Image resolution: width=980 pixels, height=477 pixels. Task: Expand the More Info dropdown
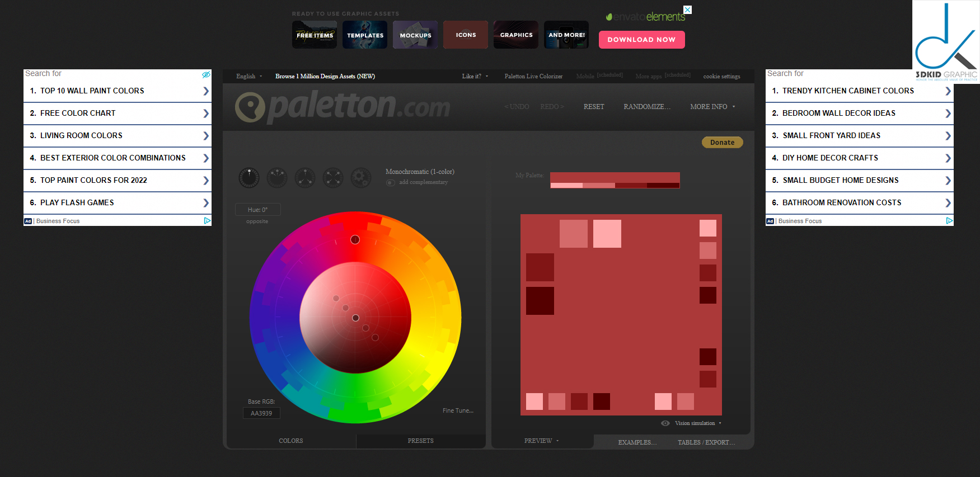(712, 107)
